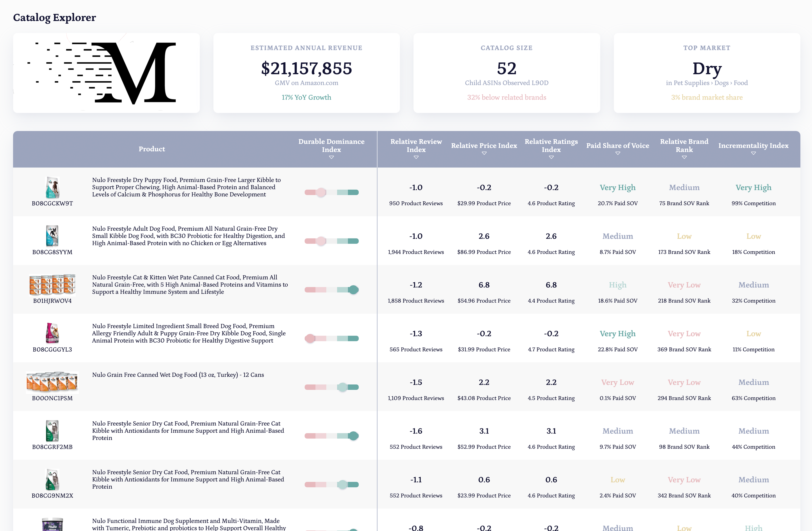Click 99% Competition cell
The image size is (812, 531).
point(753,203)
